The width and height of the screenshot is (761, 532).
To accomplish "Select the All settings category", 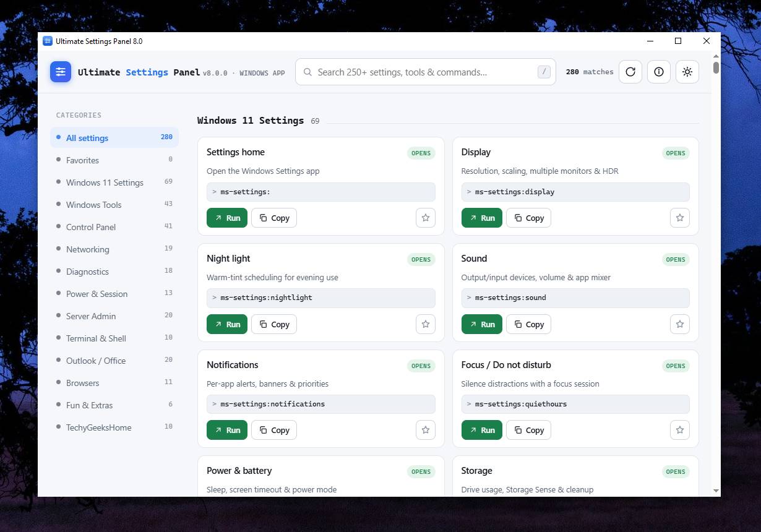I will [x=114, y=137].
